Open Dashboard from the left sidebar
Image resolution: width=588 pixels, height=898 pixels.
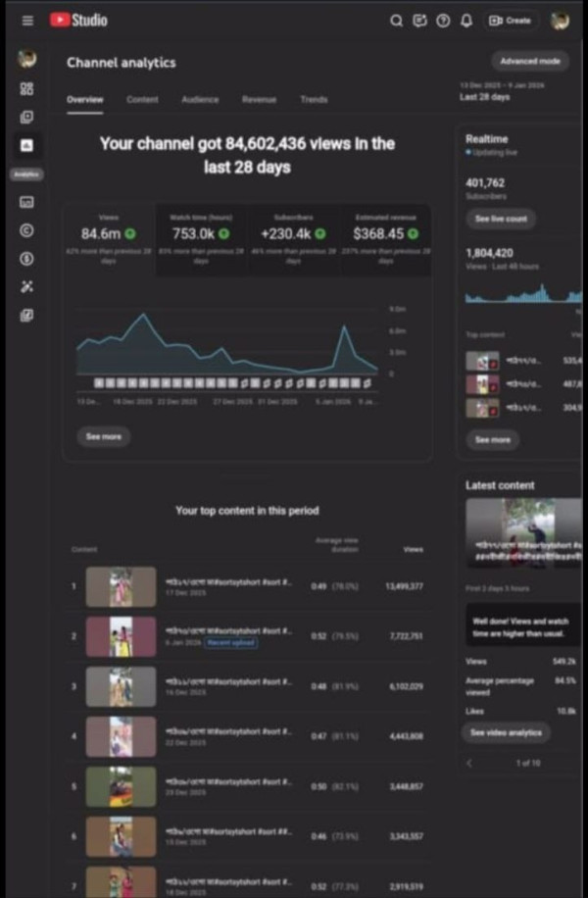[26, 88]
